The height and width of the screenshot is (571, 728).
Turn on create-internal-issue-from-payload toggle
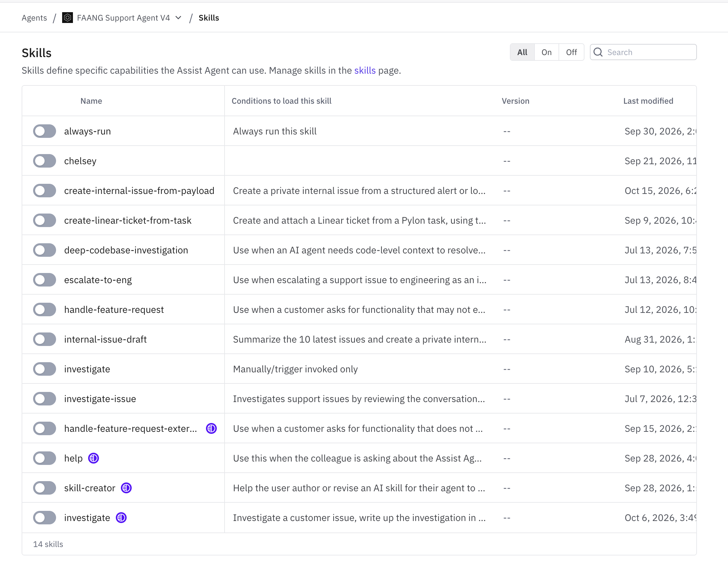[45, 191]
